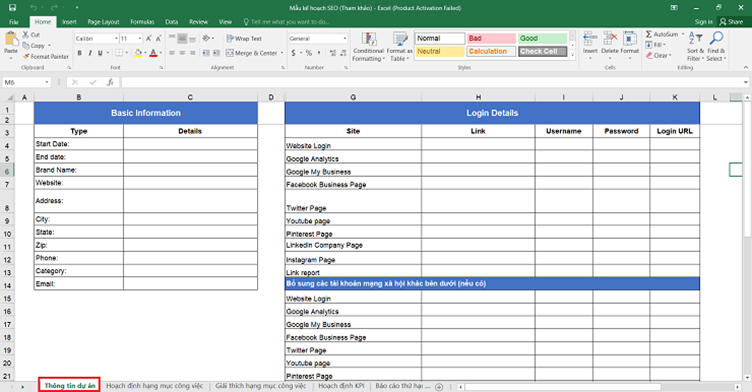Save the workbook using the save icon
This screenshot has width=752, height=392.
(x=12, y=8)
